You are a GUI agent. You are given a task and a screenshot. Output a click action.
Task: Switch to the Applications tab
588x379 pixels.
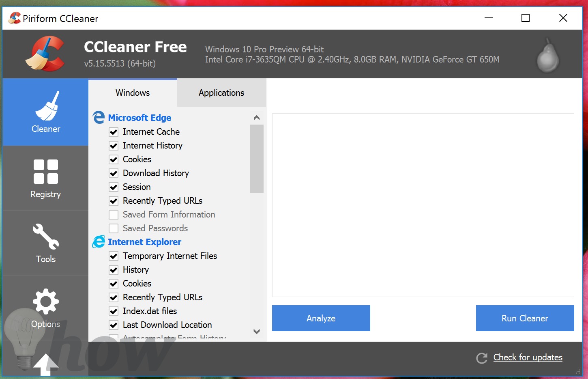(221, 93)
